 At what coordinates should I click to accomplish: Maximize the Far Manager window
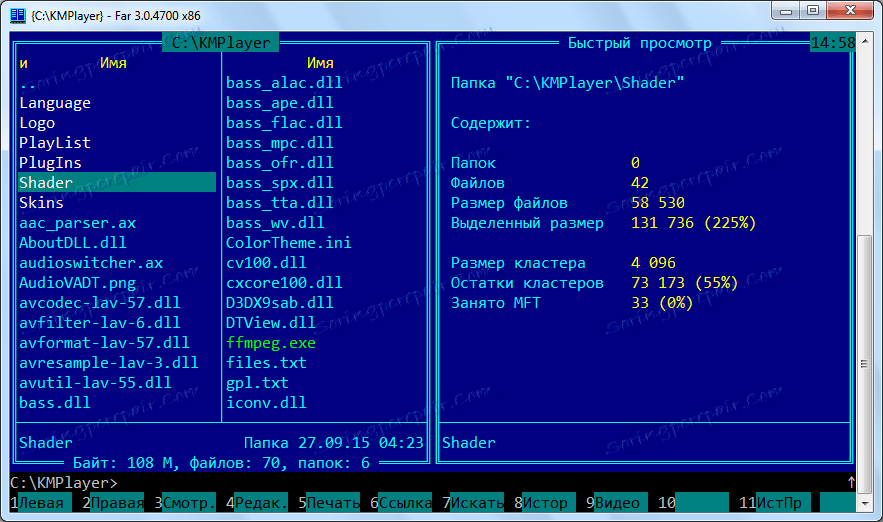pos(813,11)
